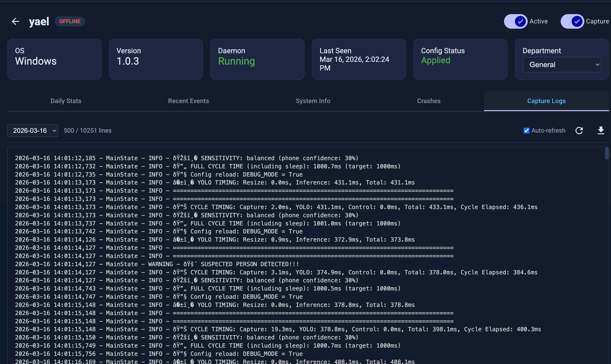
Task: Click the YOLO TIMING line Inference 378.8ms
Action: click(x=215, y=305)
